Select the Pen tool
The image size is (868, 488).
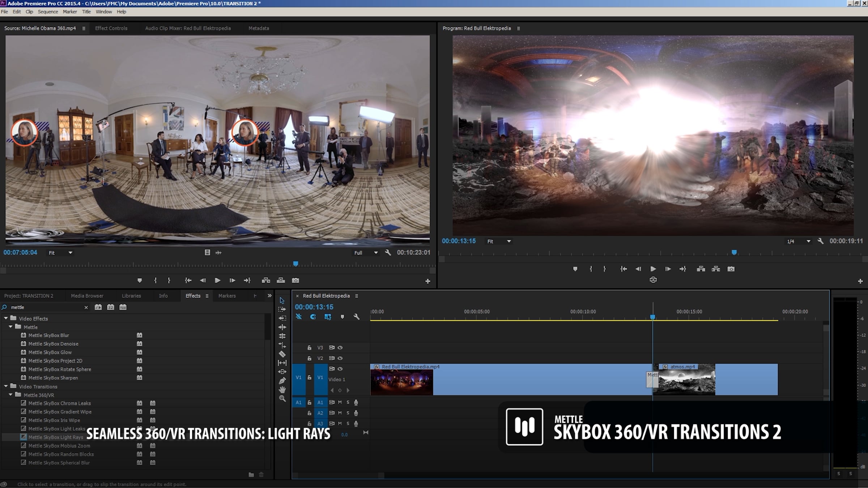[x=282, y=381]
